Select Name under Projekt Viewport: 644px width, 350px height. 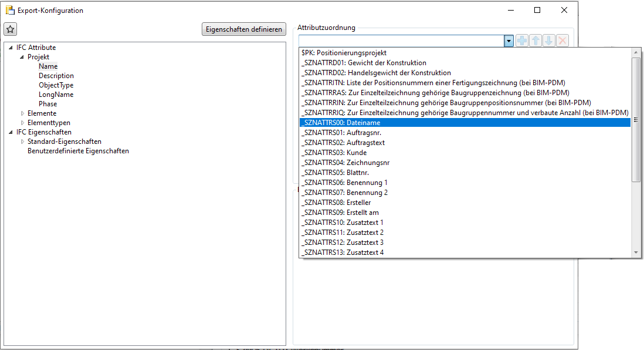click(48, 66)
